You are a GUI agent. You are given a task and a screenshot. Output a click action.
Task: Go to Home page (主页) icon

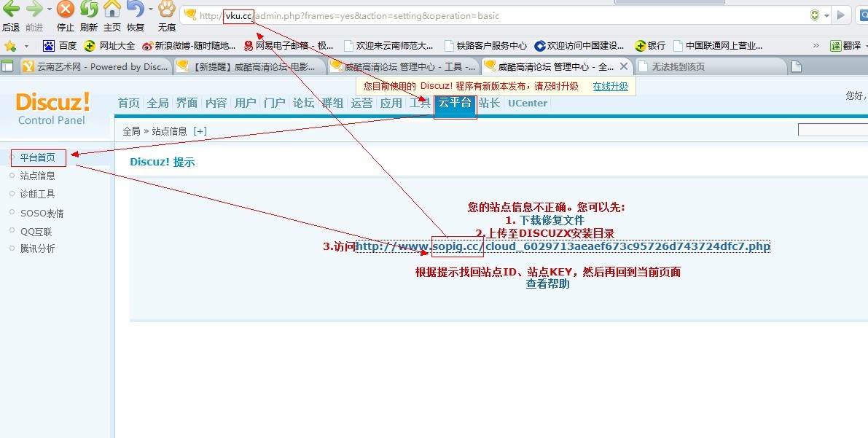click(112, 9)
